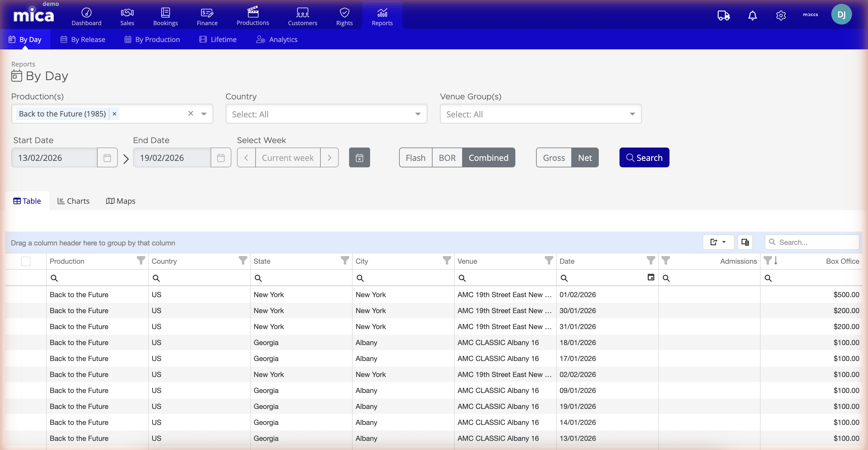868x450 pixels.
Task: Click inside the table search field
Action: coord(812,242)
